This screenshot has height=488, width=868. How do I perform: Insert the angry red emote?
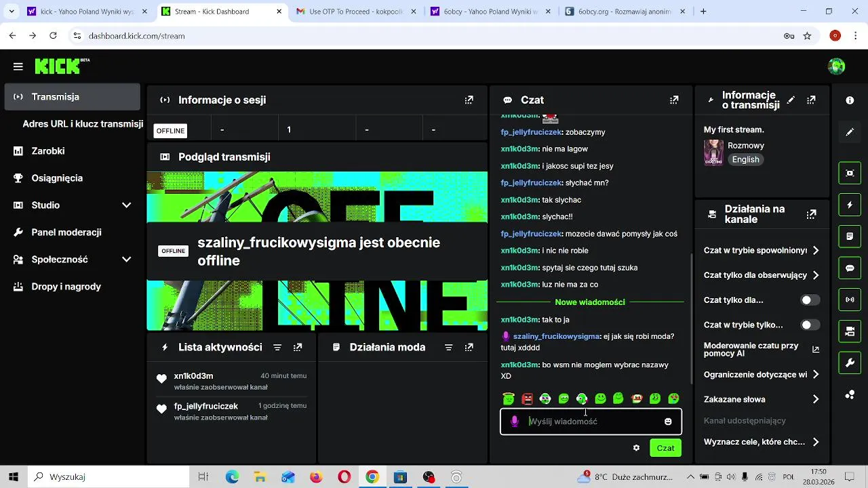point(527,399)
